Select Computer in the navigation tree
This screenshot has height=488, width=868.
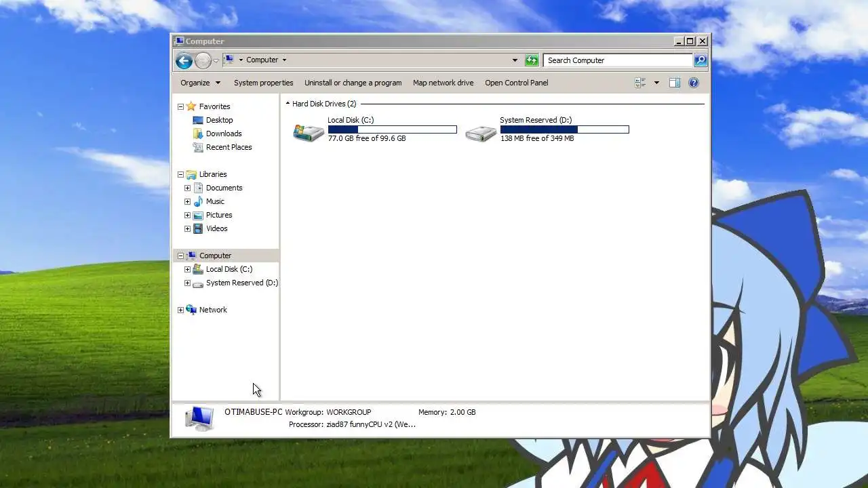pyautogui.click(x=215, y=256)
